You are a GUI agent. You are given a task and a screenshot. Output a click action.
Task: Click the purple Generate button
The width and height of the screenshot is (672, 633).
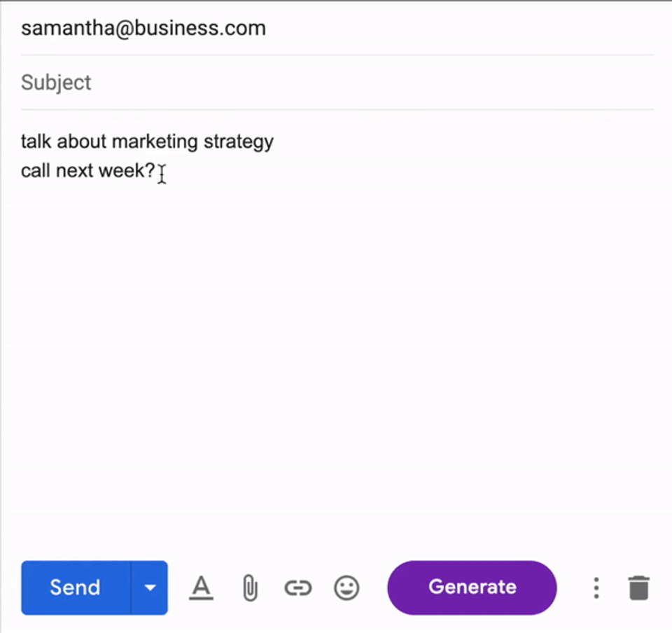coord(472,587)
